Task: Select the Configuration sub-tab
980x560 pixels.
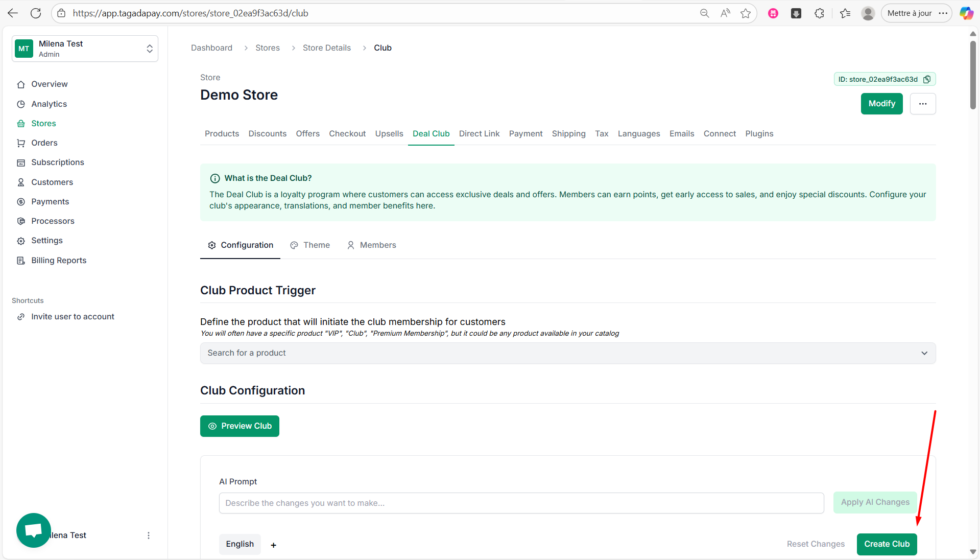Action: coord(240,245)
